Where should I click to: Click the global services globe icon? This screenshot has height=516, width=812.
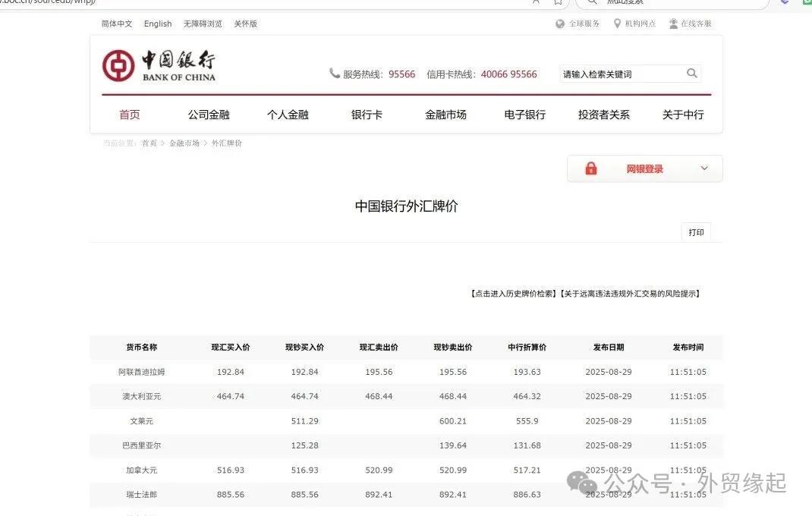tap(560, 24)
